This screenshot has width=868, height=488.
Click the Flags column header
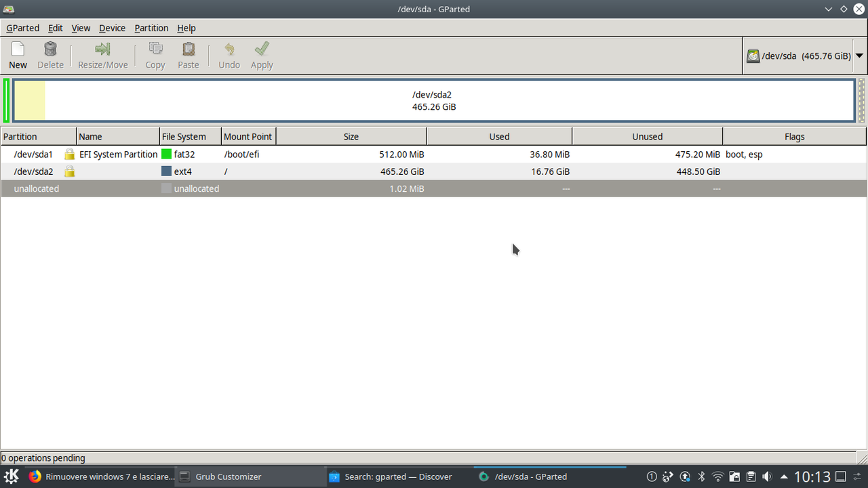[x=795, y=136]
